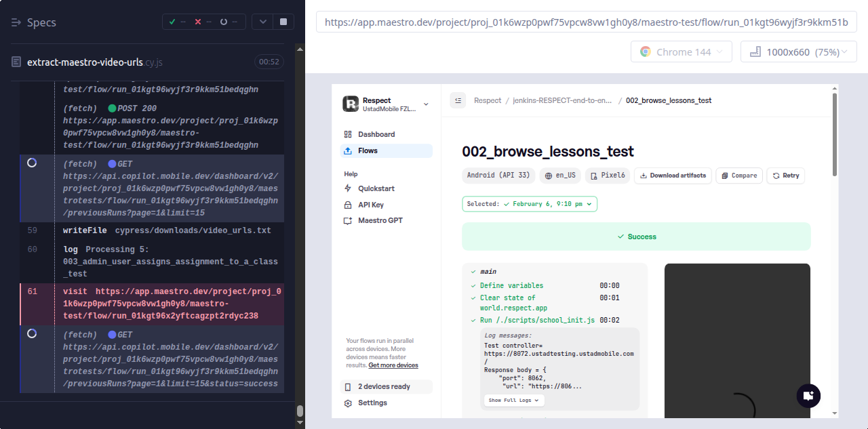
Task: Select Flows in the sidebar
Action: 368,150
